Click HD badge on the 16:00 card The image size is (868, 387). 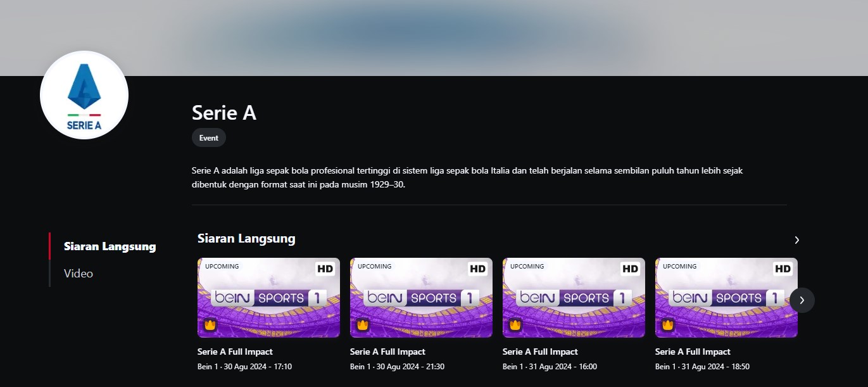click(x=630, y=269)
